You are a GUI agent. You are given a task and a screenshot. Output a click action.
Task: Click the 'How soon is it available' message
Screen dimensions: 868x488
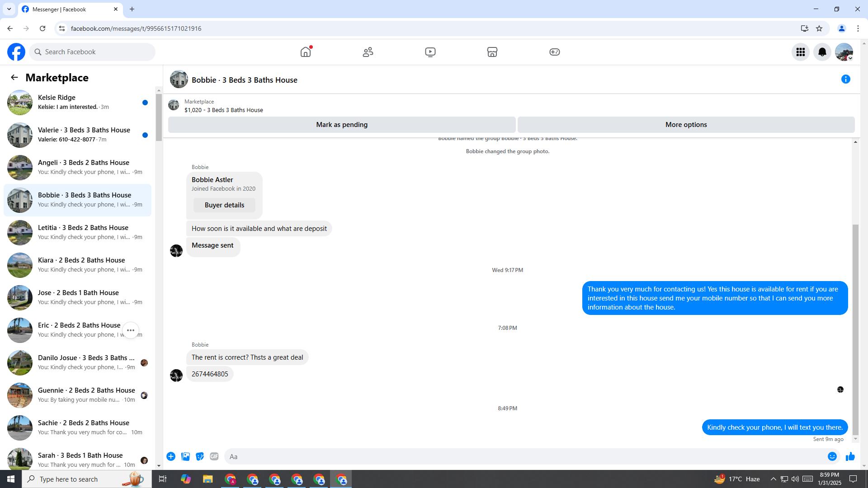pyautogui.click(x=259, y=229)
